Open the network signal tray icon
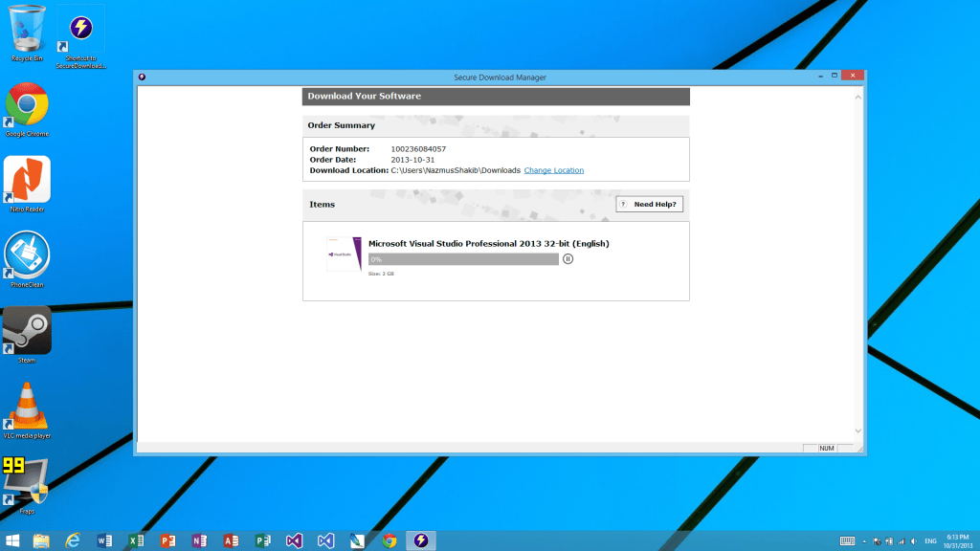Screen dimensions: 980x551 902,541
